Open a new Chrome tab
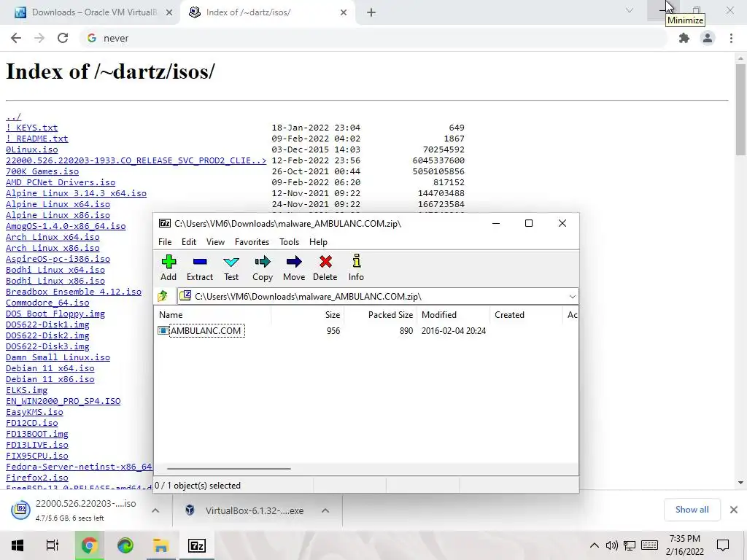 [371, 12]
